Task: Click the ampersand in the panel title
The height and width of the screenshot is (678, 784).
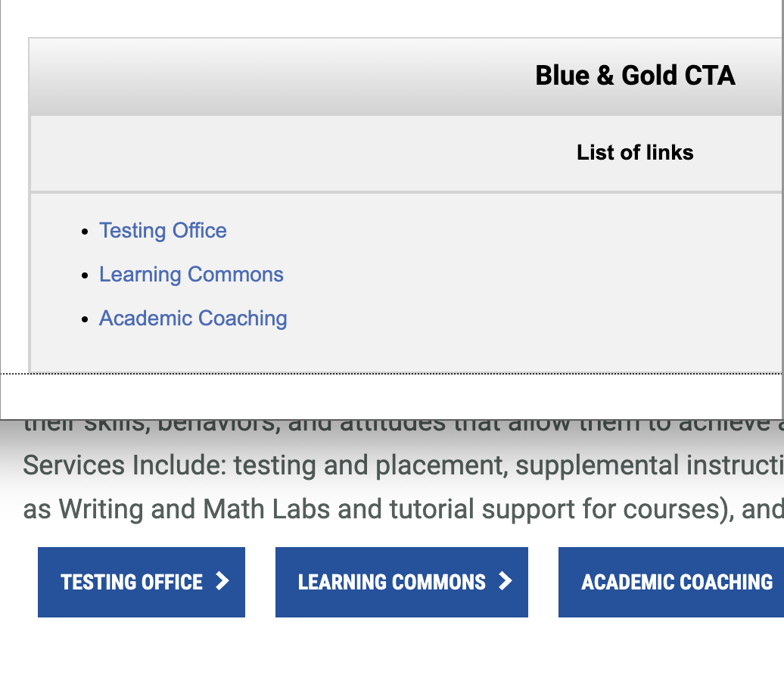Action: 605,76
